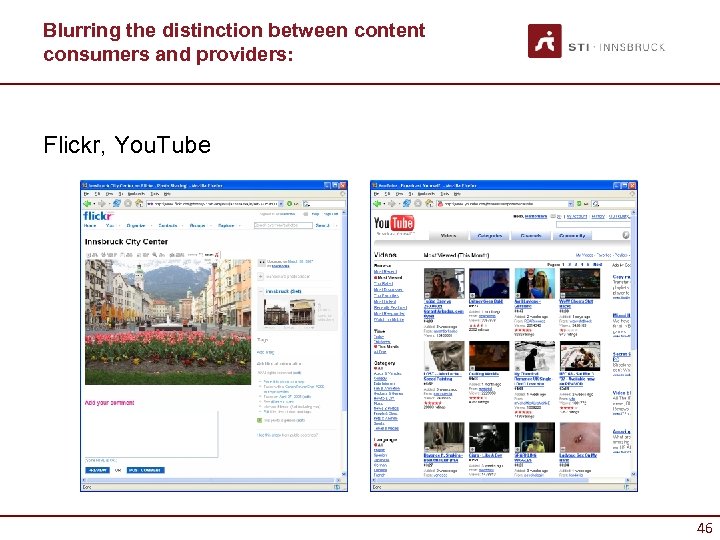
Task: Open address bar dropdown in Flickr browser
Action: point(281,203)
